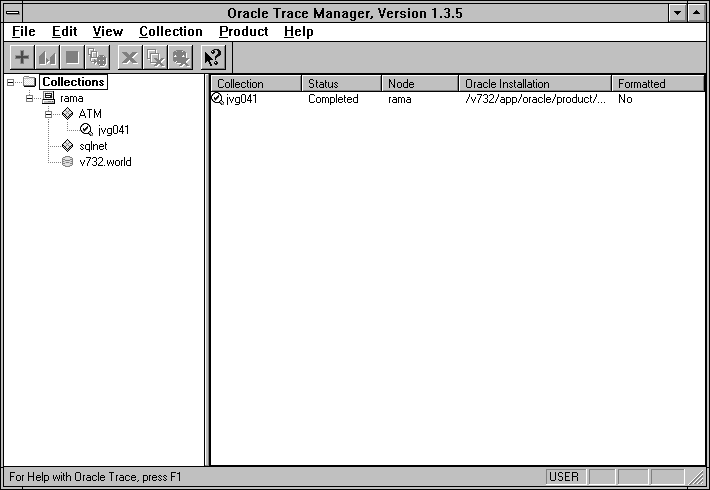This screenshot has height=490, width=710.
Task: Select the rama computer node in the tree
Action: pyautogui.click(x=72, y=98)
